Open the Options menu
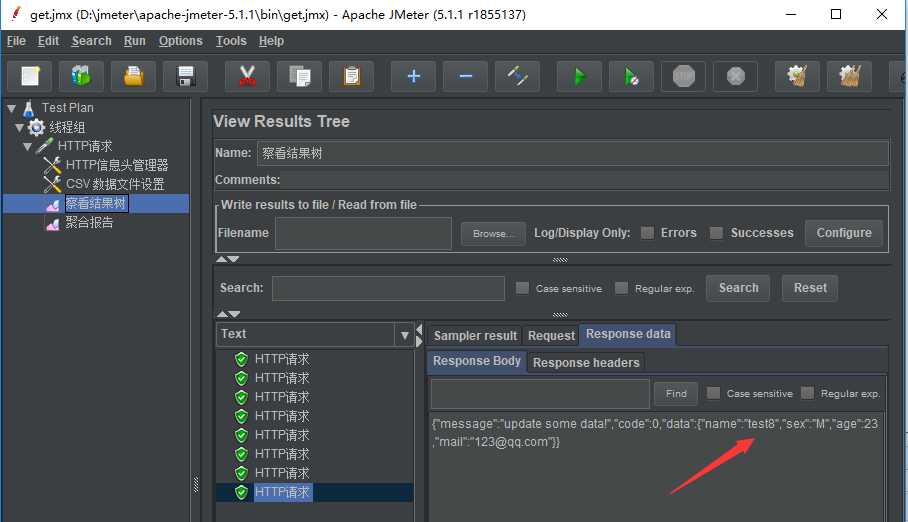The width and height of the screenshot is (908, 522). (x=181, y=41)
